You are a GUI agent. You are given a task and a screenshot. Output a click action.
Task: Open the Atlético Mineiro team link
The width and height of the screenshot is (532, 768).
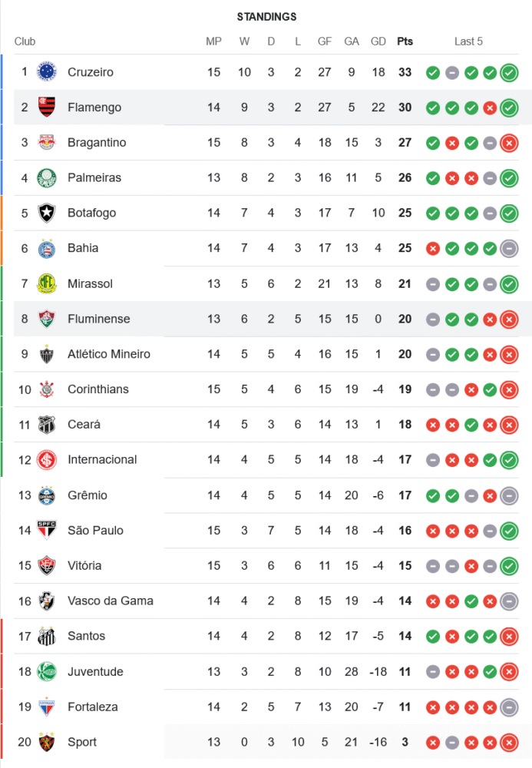tap(109, 354)
